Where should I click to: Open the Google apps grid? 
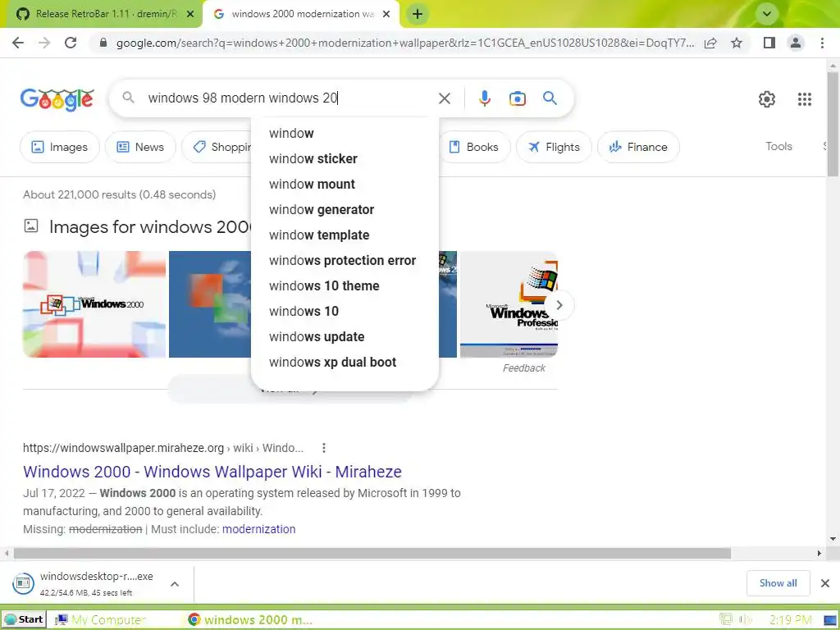pyautogui.click(x=804, y=99)
